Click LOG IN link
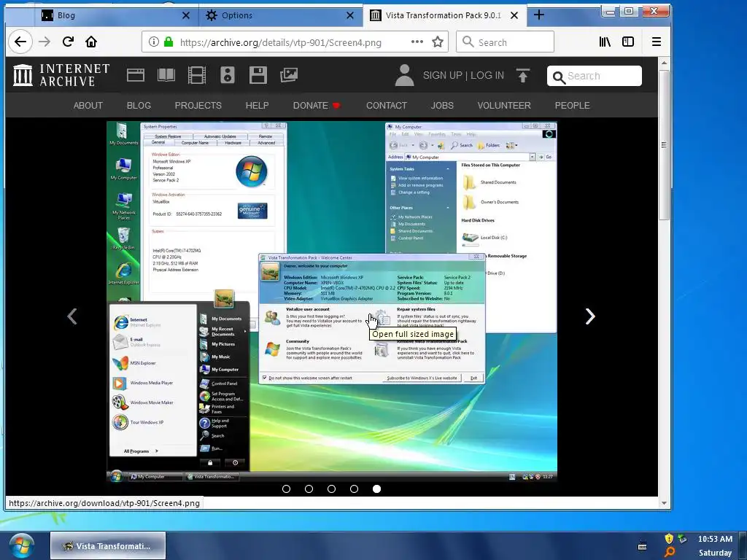This screenshot has width=747, height=560. (487, 75)
